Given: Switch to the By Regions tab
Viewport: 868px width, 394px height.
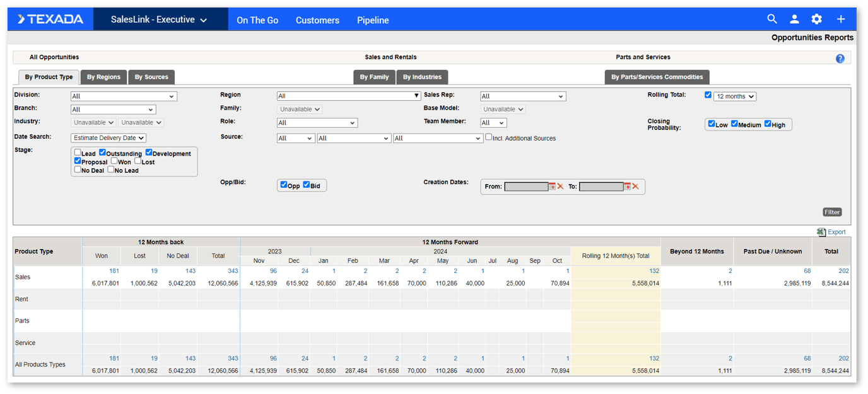Looking at the screenshot, I should pyautogui.click(x=103, y=76).
